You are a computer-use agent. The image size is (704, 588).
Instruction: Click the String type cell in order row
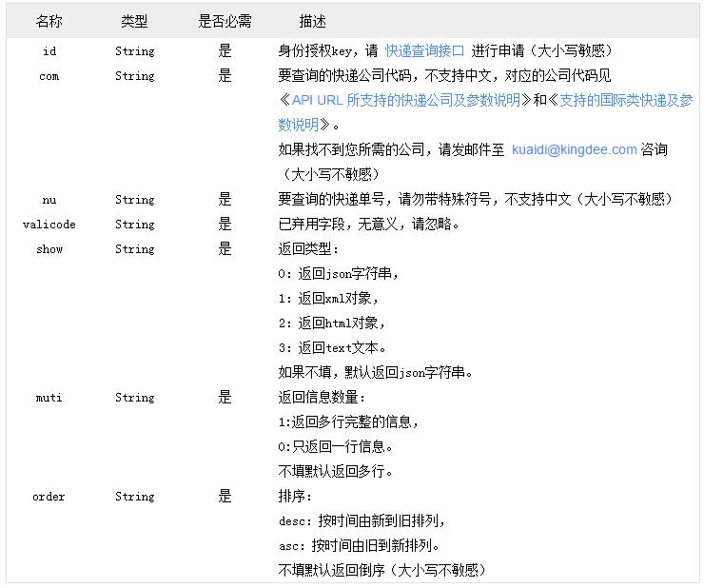tap(134, 497)
